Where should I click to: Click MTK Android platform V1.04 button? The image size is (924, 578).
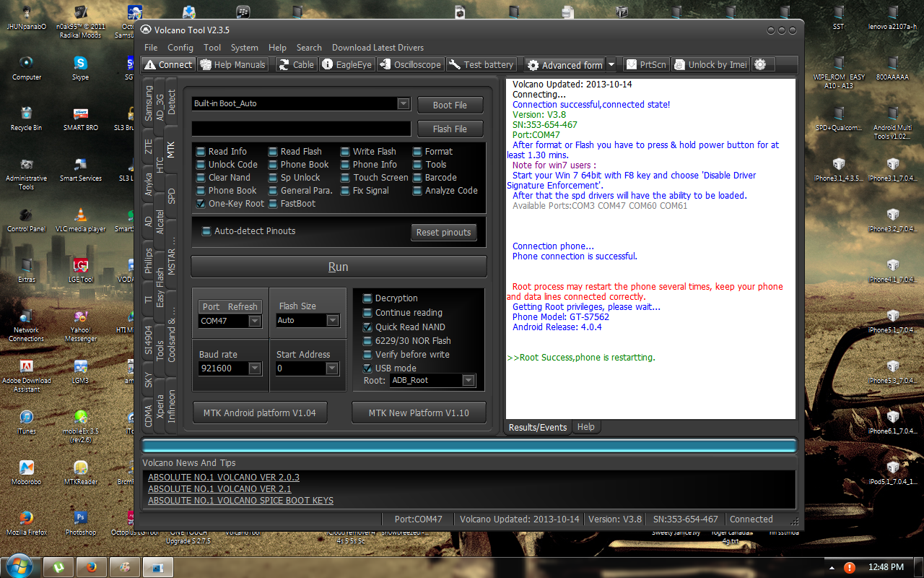[x=260, y=413]
